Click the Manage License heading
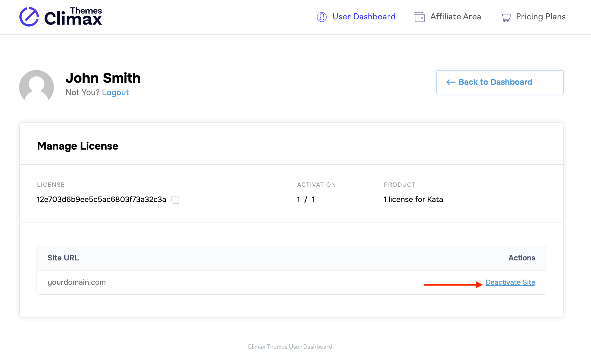 pos(78,146)
